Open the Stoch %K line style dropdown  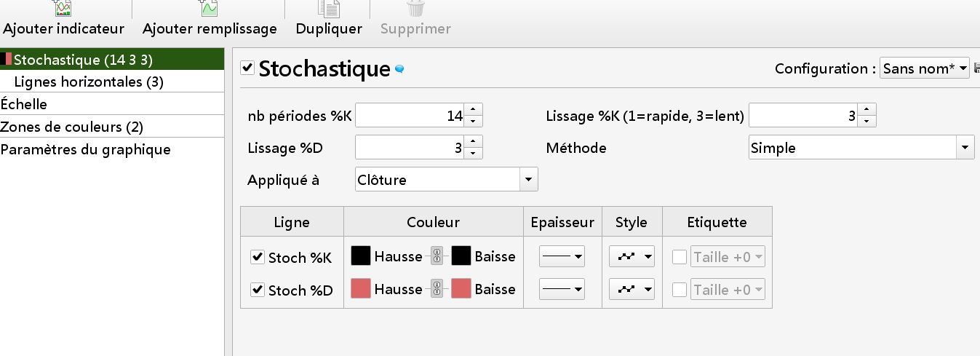coord(632,256)
